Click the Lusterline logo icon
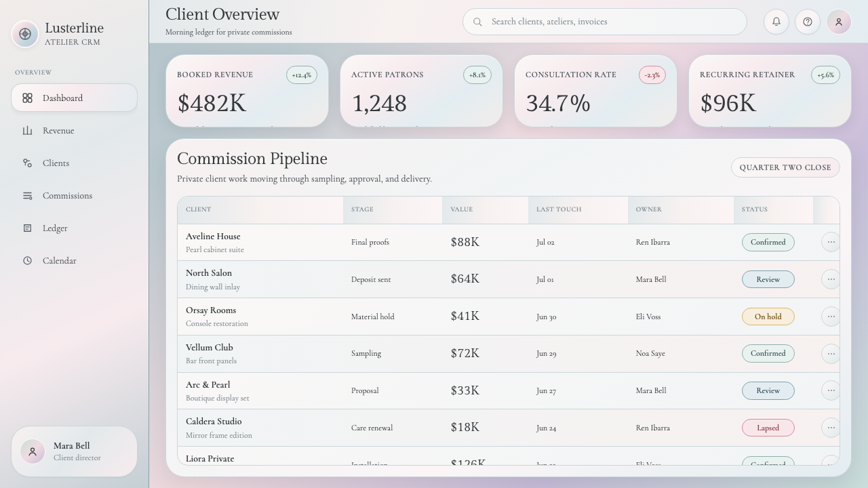 pos(25,34)
